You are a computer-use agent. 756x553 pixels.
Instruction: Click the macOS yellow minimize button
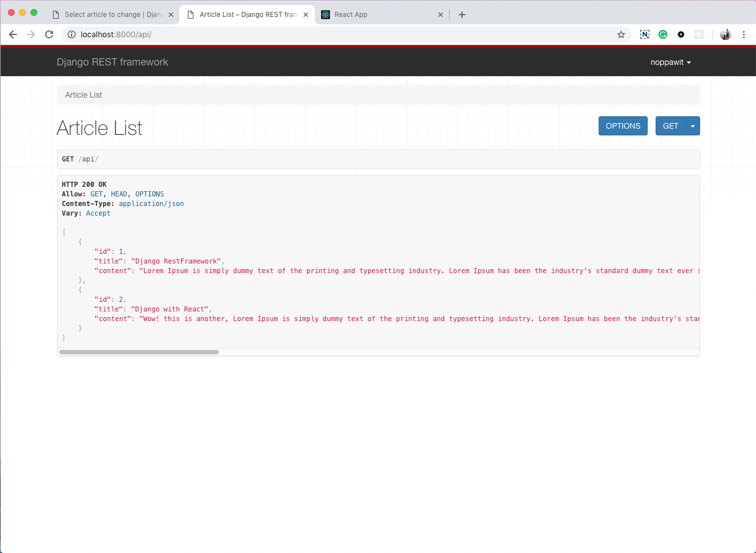coord(23,12)
